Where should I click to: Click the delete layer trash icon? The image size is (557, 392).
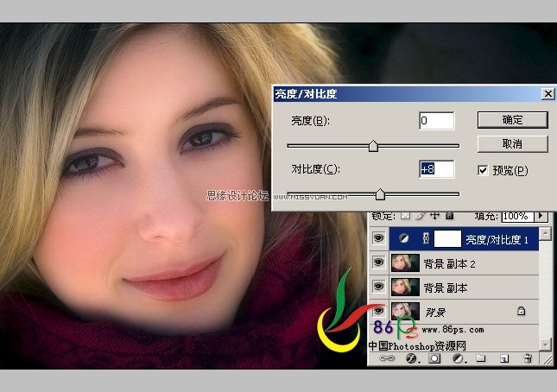(528, 358)
